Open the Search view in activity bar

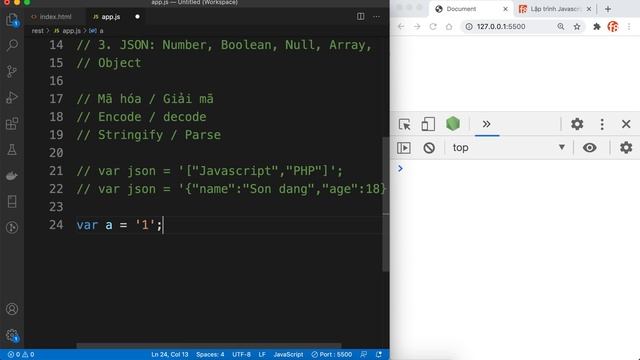[x=12, y=45]
